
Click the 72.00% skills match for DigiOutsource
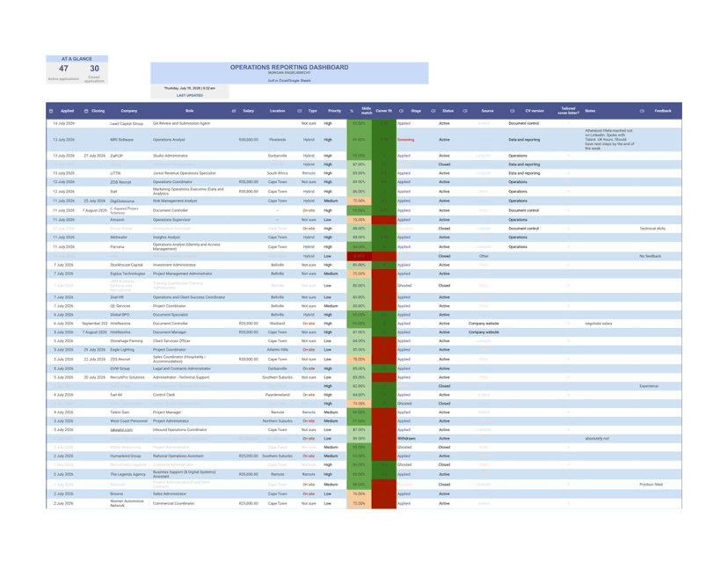pos(359,201)
